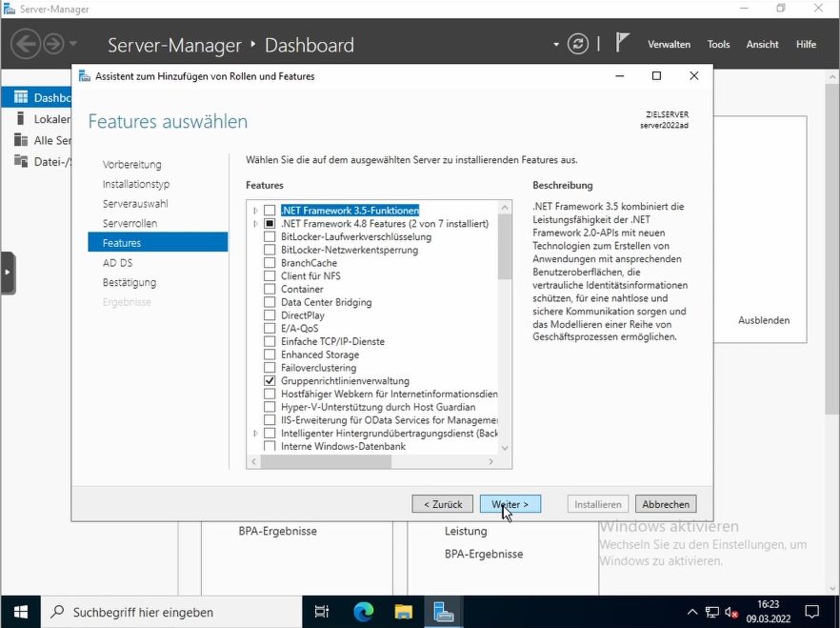
Task: Open the Verwalten menu
Action: (x=669, y=45)
